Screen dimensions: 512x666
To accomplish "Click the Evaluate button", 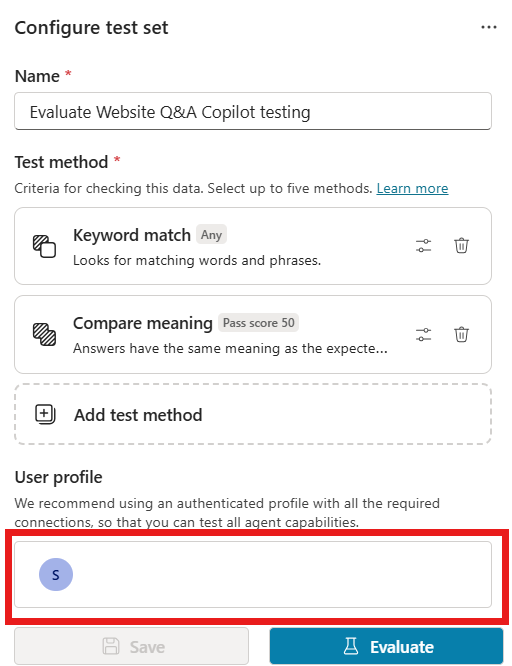I will pos(386,646).
